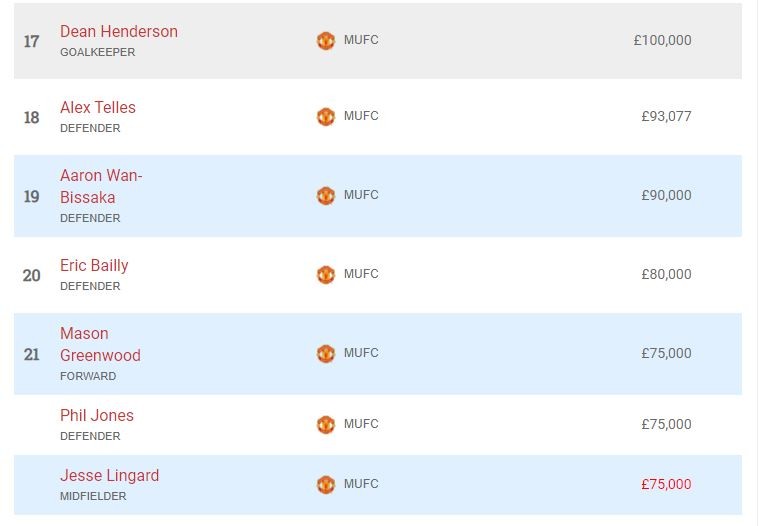Click the Jesse Lingard name link
Viewport: 761px width, 526px height.
click(109, 476)
